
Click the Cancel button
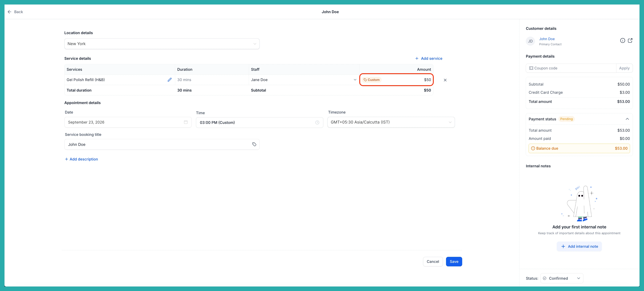tap(433, 262)
